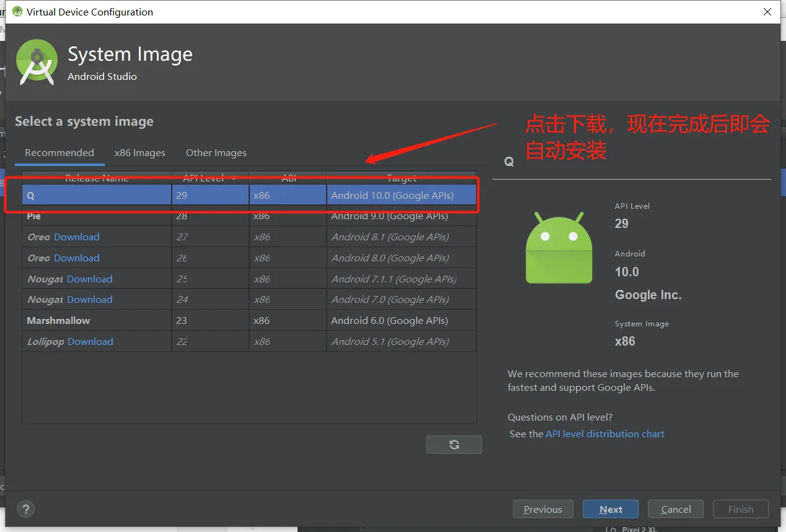Click the Android 10.0 (Google APIs) cell

pyautogui.click(x=401, y=195)
